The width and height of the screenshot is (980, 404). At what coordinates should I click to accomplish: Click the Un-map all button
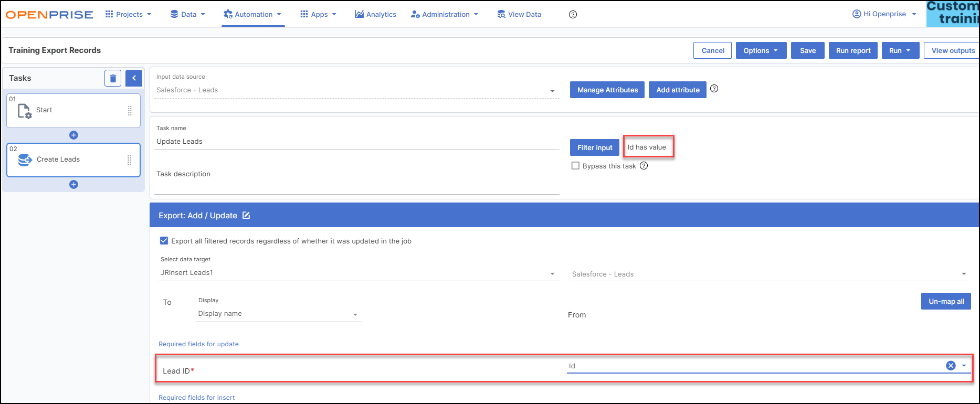pos(946,301)
